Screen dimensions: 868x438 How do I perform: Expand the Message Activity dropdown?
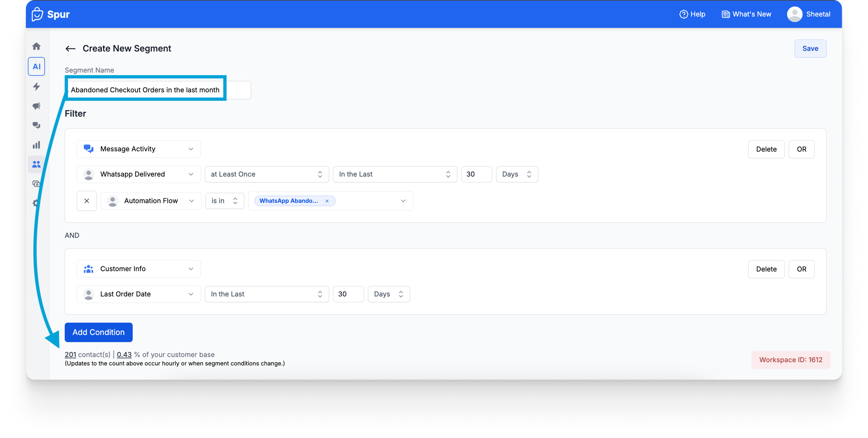[x=139, y=149]
